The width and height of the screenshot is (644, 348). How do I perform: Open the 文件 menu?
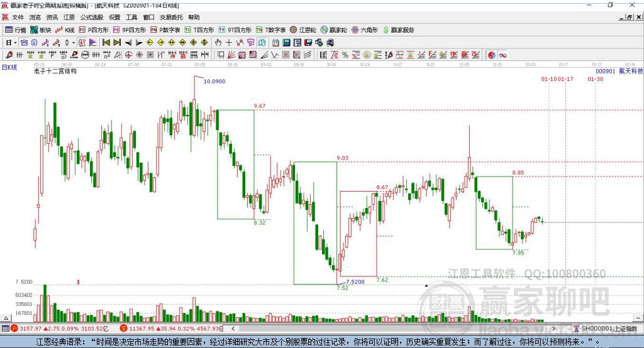coord(18,17)
